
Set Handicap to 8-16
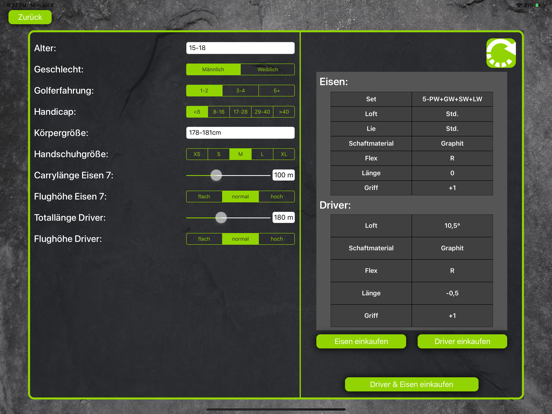coord(219,112)
